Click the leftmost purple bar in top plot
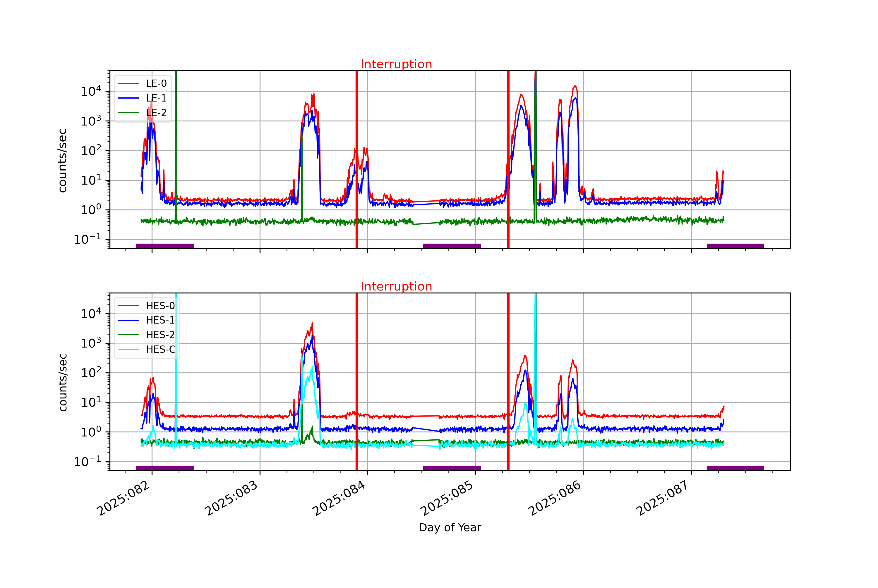This screenshot has width=878, height=588. coord(165,246)
